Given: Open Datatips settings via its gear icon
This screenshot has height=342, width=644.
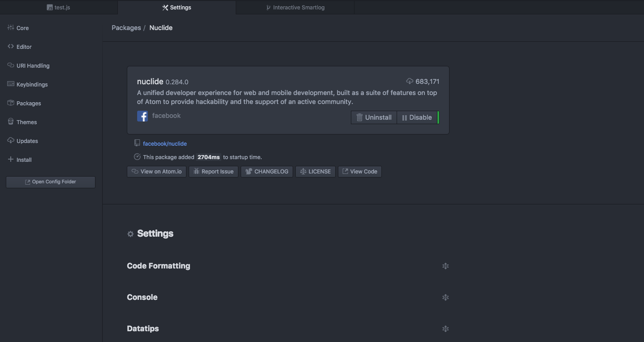Looking at the screenshot, I should coord(445,329).
